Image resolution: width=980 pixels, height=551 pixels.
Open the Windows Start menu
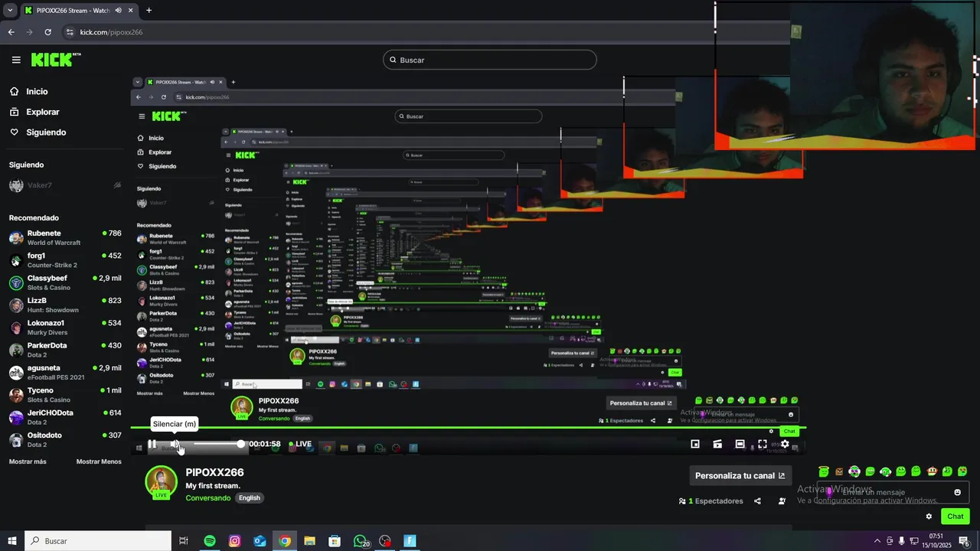(12, 541)
